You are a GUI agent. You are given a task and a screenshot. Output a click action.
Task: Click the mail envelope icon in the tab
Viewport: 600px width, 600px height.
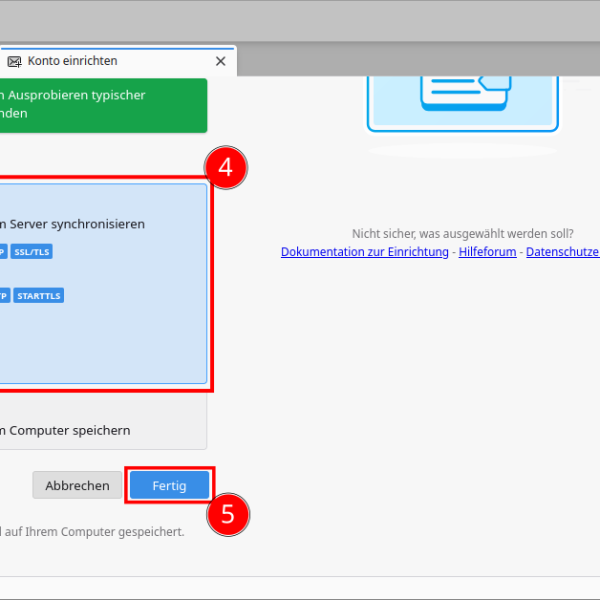(x=14, y=61)
